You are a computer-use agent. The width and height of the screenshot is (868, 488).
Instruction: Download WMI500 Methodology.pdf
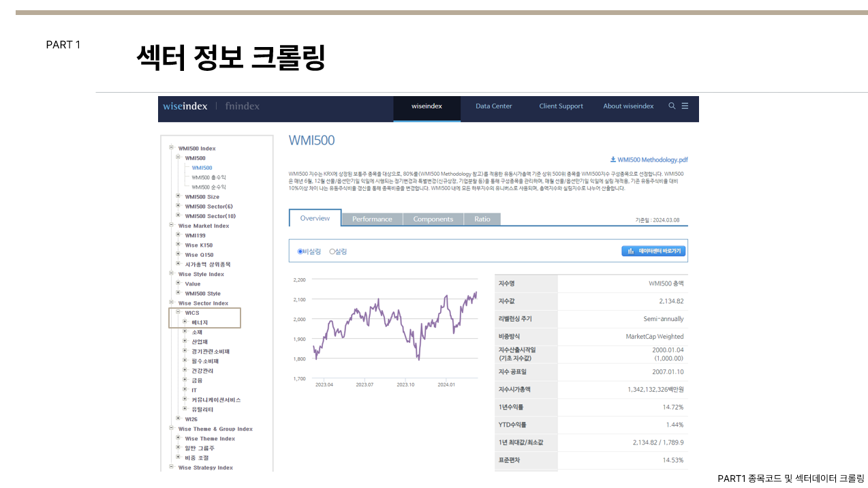pyautogui.click(x=649, y=159)
